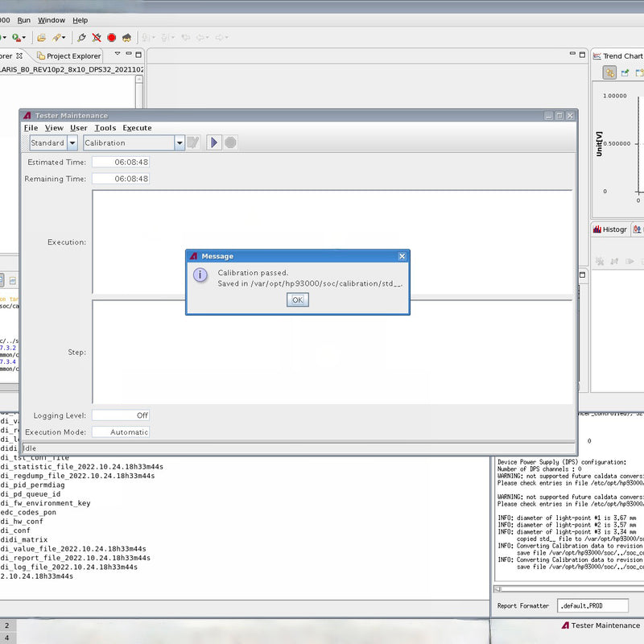The width and height of the screenshot is (644, 644).
Task: Click the search flashlight icon in the toolbar
Action: (57, 37)
